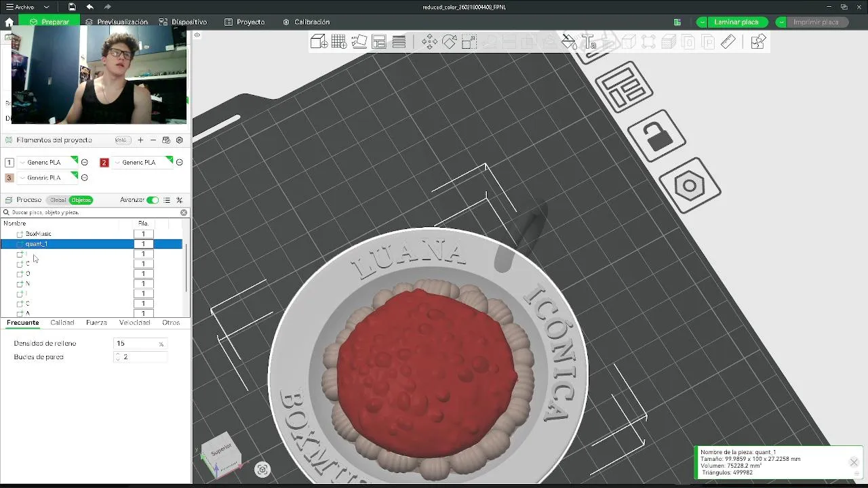The image size is (868, 488).
Task: Open the Velocidad settings tab
Action: pos(134,323)
